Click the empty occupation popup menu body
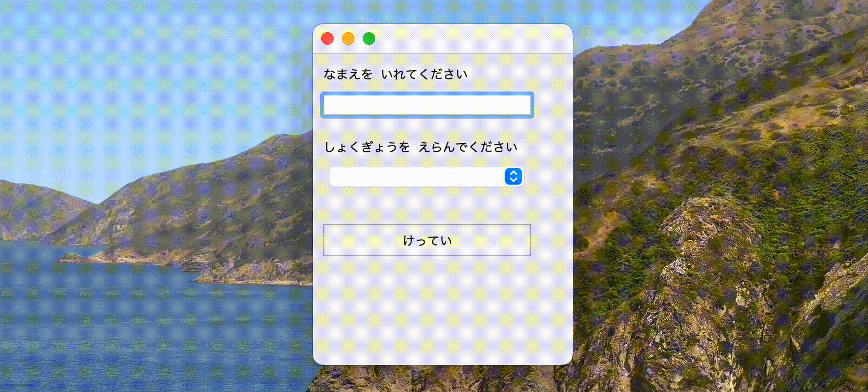The image size is (868, 392). (417, 177)
